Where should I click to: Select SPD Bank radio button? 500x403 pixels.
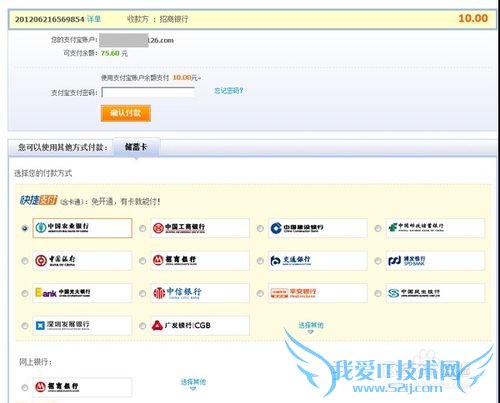tap(378, 261)
